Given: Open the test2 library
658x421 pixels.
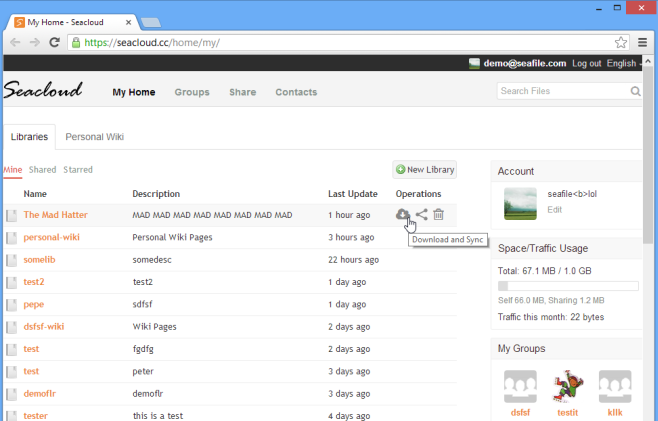Looking at the screenshot, I should coord(34,282).
